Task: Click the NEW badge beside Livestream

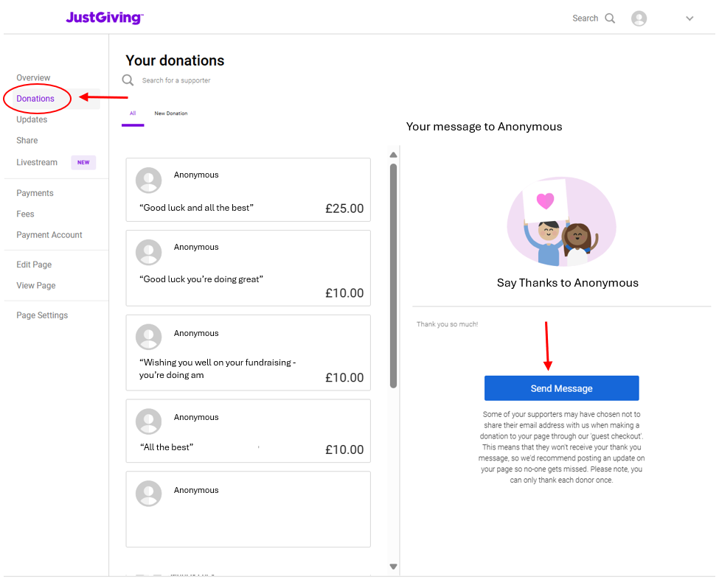Action: pos(83,162)
